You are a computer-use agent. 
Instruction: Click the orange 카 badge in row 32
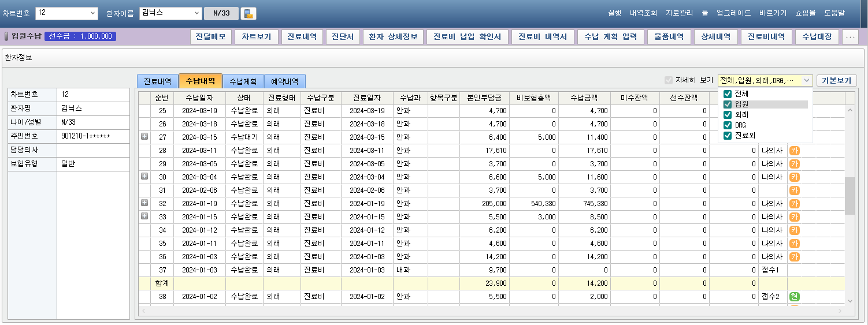pos(795,204)
